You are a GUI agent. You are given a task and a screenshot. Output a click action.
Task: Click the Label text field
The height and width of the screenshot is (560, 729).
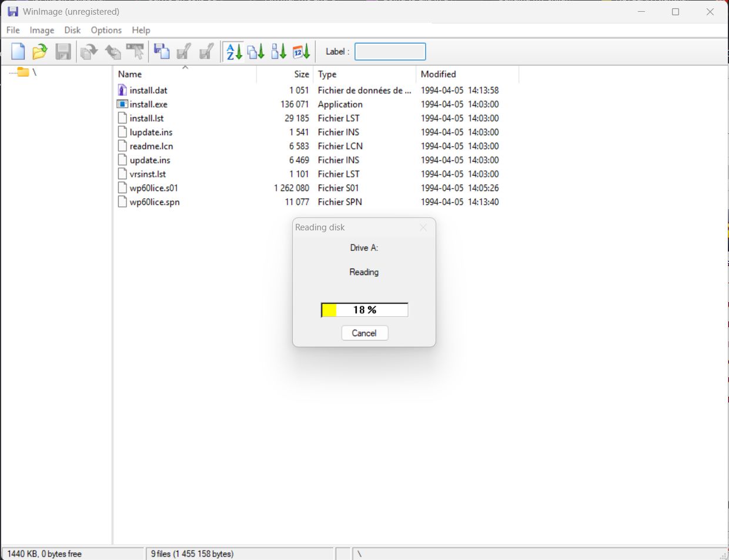pyautogui.click(x=390, y=52)
